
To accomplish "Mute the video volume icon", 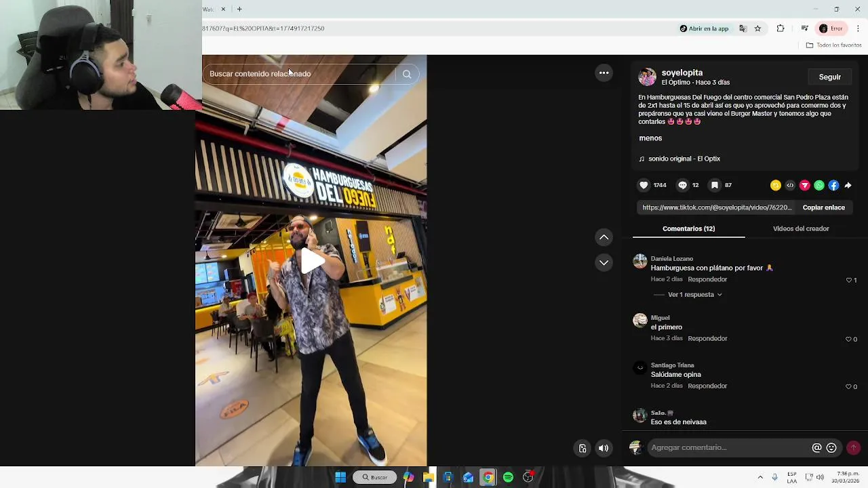I will click(x=604, y=448).
